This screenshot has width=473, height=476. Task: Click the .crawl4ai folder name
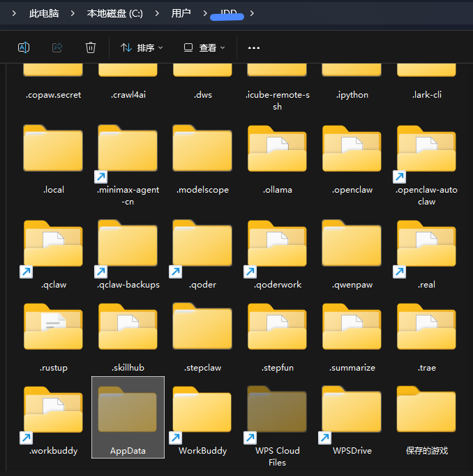[x=128, y=95]
